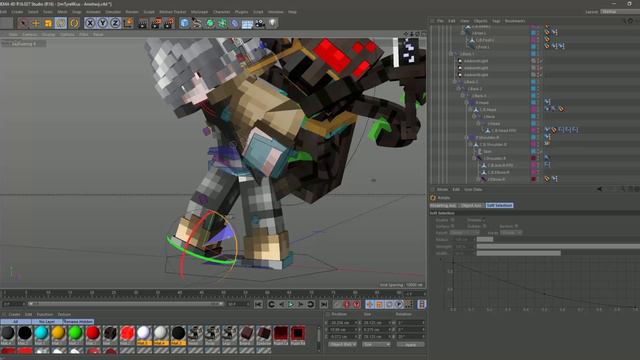The height and width of the screenshot is (360, 640).
Task: Collapse the J.Neck tree node
Action: [x=474, y=117]
